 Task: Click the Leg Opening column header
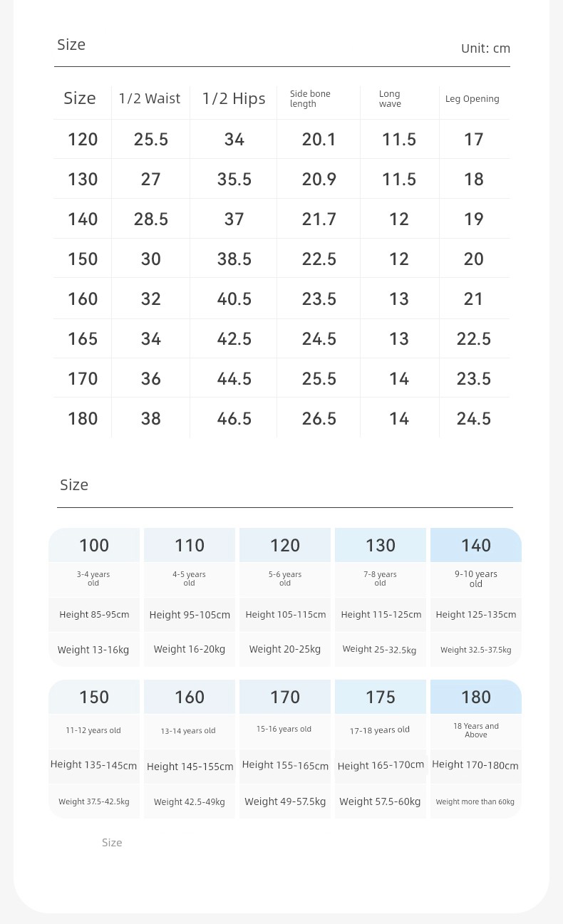[472, 99]
